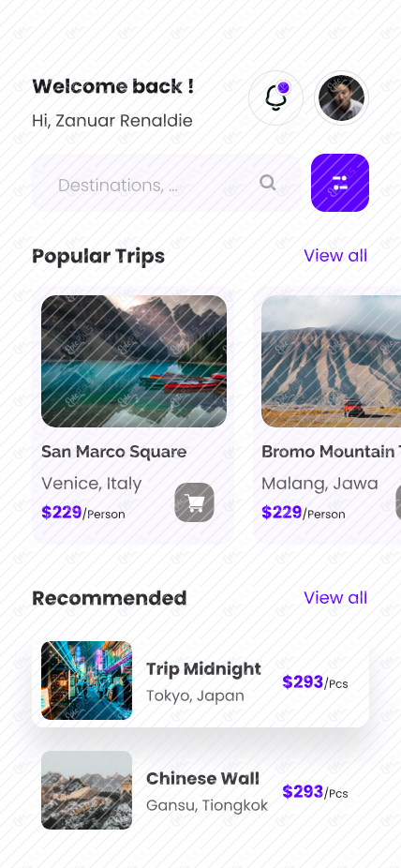
Task: Add San Marco Square to cart
Action: (194, 502)
